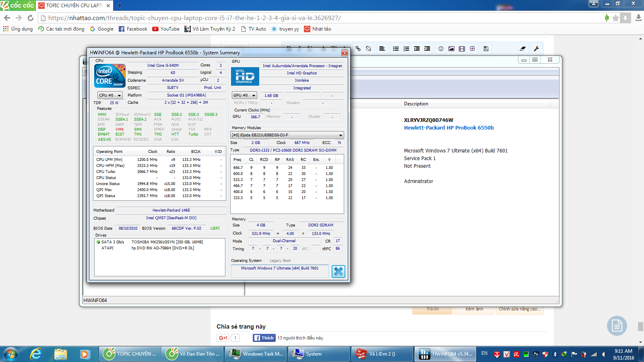
Task: Click the outdent icon in editor toolbar
Action: 417,49
